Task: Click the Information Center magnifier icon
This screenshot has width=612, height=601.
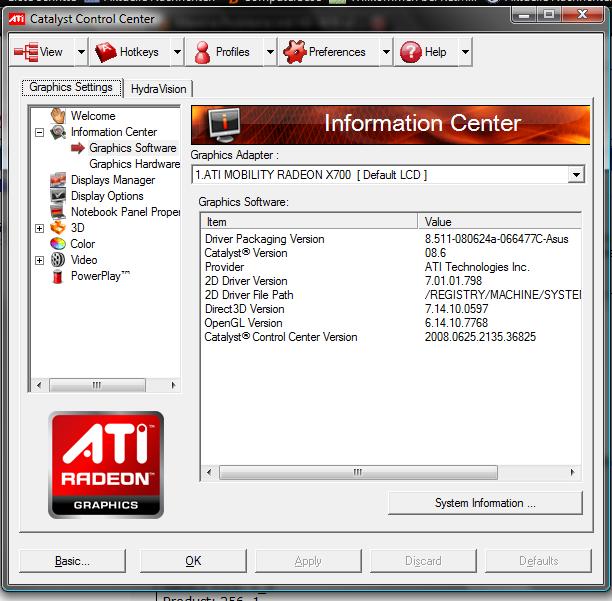Action: pyautogui.click(x=58, y=132)
